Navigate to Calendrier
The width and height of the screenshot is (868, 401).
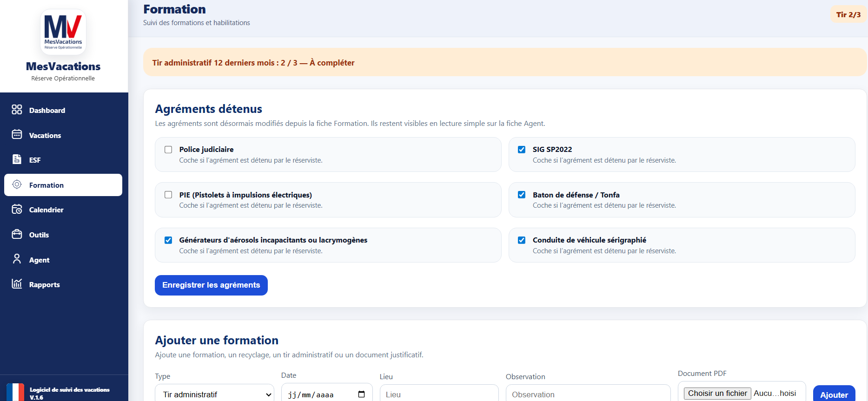(63, 210)
